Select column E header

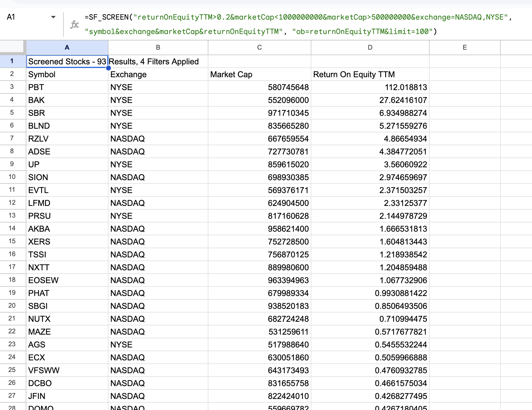465,47
